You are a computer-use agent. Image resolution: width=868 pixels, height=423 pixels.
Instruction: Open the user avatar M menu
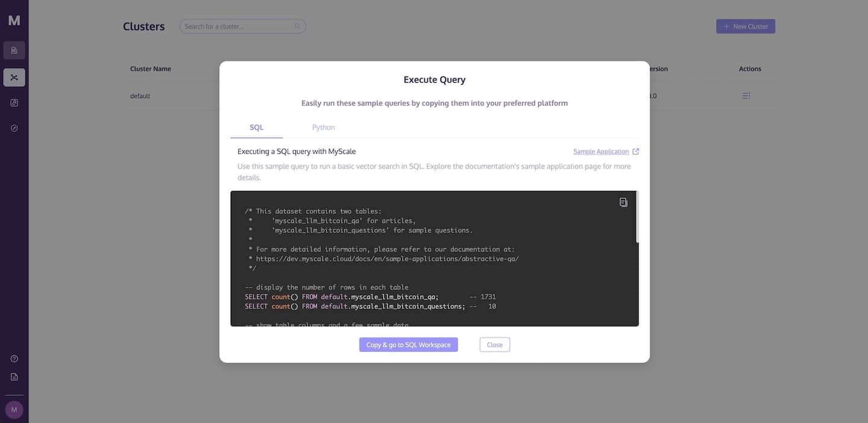coord(14,410)
